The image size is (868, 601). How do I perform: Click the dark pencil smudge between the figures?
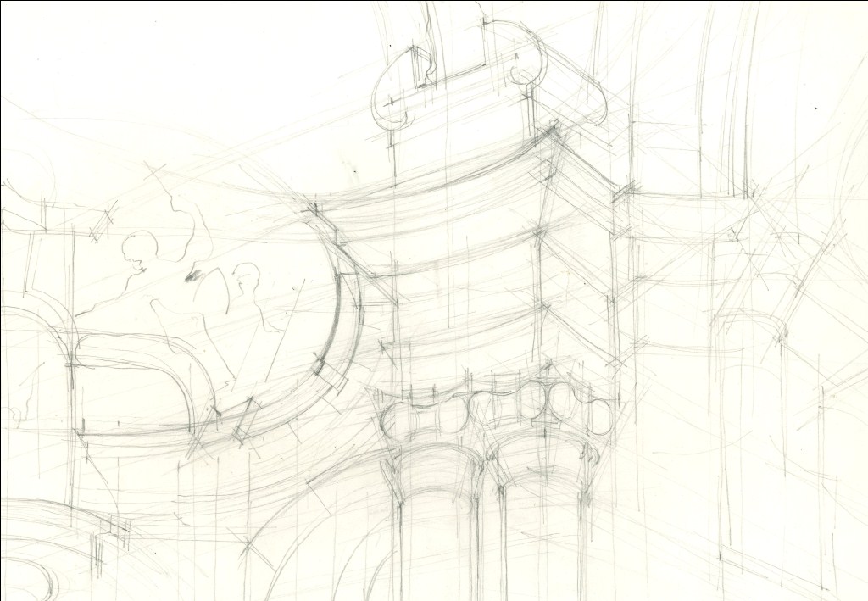click(x=194, y=276)
